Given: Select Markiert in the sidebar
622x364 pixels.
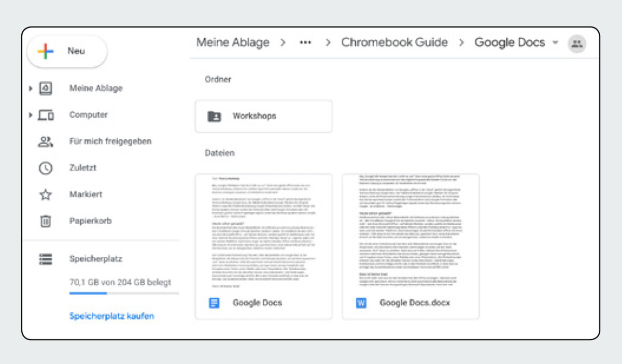Looking at the screenshot, I should (x=86, y=195).
